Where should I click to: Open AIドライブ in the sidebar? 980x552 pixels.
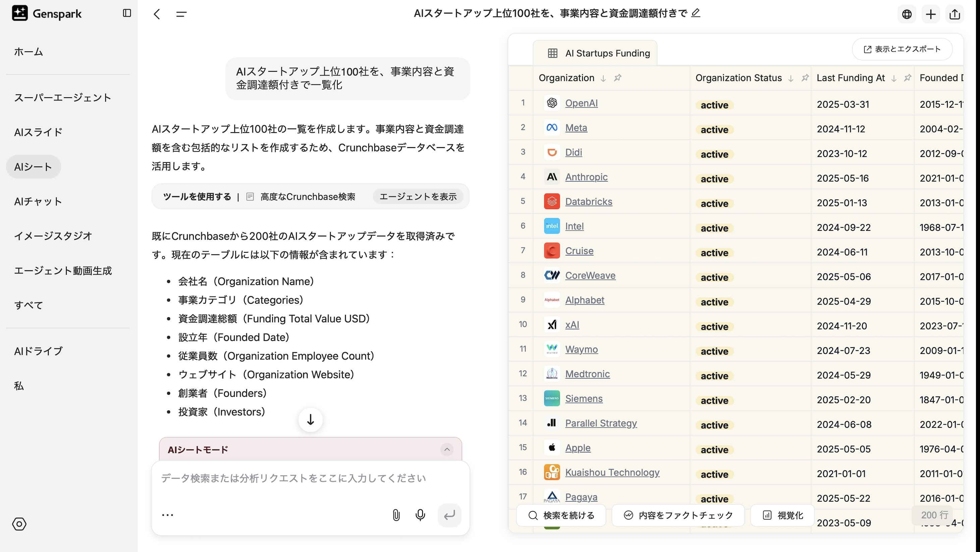38,351
